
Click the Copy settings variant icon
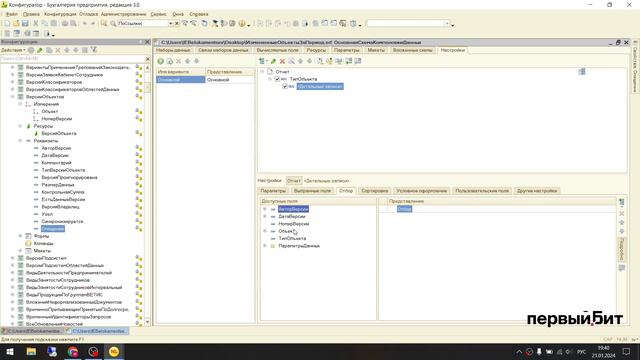(170, 61)
